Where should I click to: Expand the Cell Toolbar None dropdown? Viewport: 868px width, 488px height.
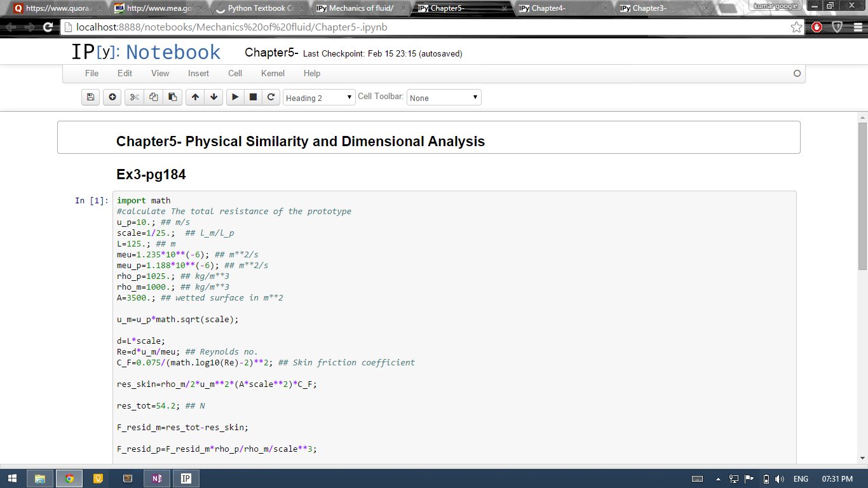coord(444,98)
